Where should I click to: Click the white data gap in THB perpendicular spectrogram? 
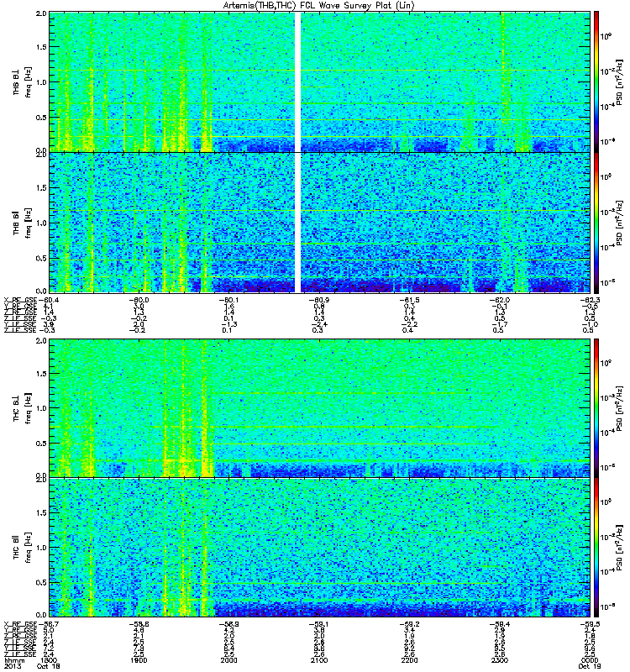[x=298, y=81]
